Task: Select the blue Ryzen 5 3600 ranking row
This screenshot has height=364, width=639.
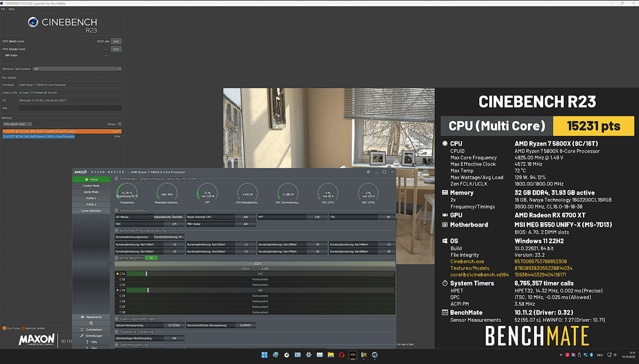Action: [38, 137]
